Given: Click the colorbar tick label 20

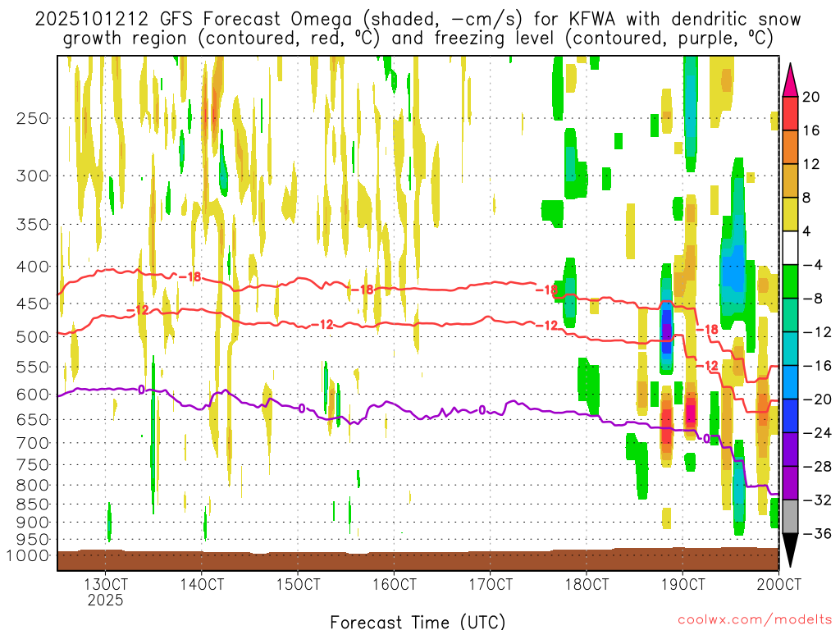Looking at the screenshot, I should pyautogui.click(x=811, y=97).
